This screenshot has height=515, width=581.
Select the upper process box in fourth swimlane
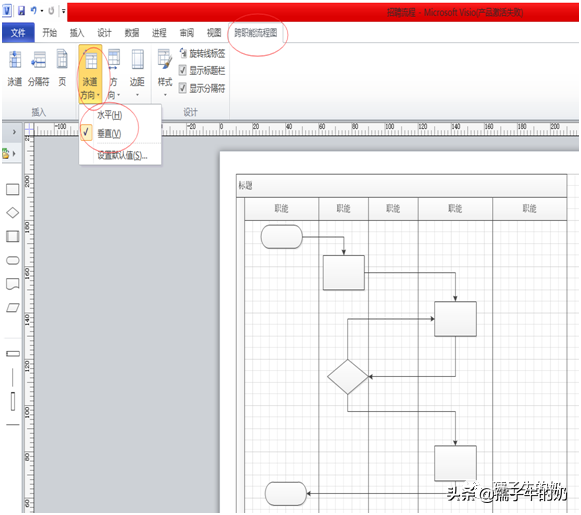pos(455,319)
